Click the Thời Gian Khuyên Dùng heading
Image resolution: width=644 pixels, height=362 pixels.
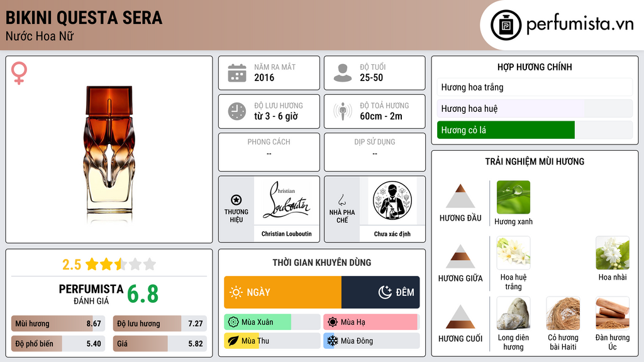click(321, 262)
